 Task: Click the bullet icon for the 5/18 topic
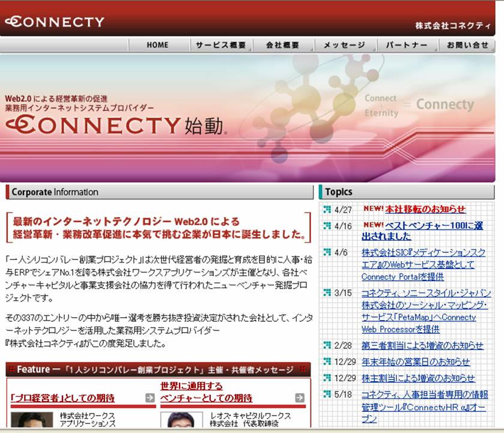[327, 394]
